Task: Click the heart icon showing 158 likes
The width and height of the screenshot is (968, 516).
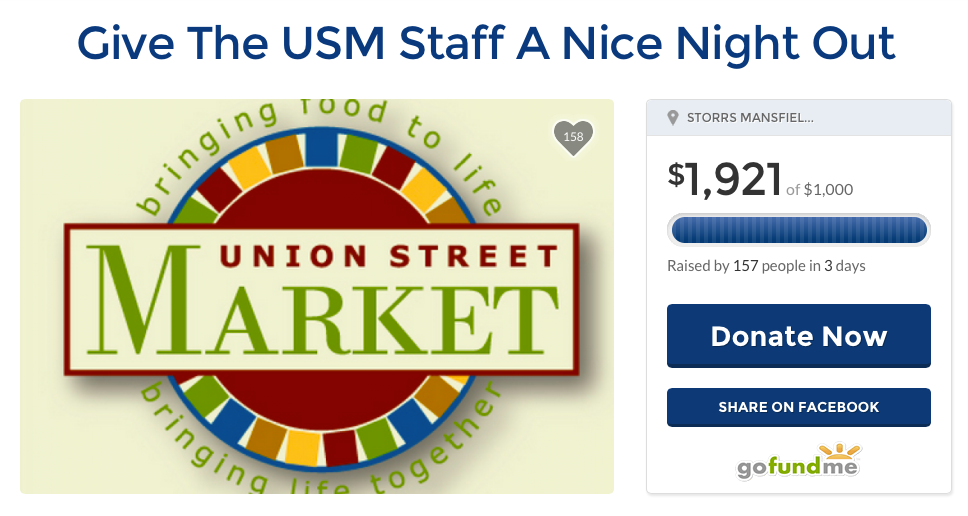Action: [573, 136]
